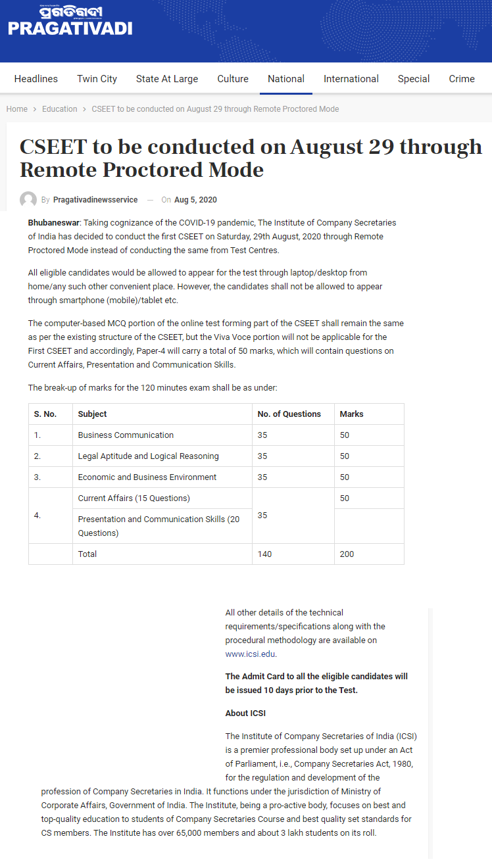Click the CSEET article headline
The width and height of the screenshot is (492, 868).
click(x=251, y=158)
